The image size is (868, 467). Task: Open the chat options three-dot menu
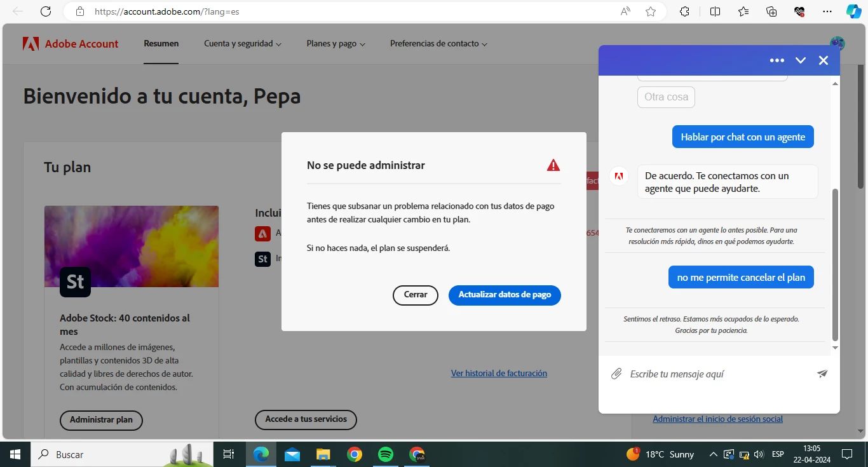pos(776,60)
